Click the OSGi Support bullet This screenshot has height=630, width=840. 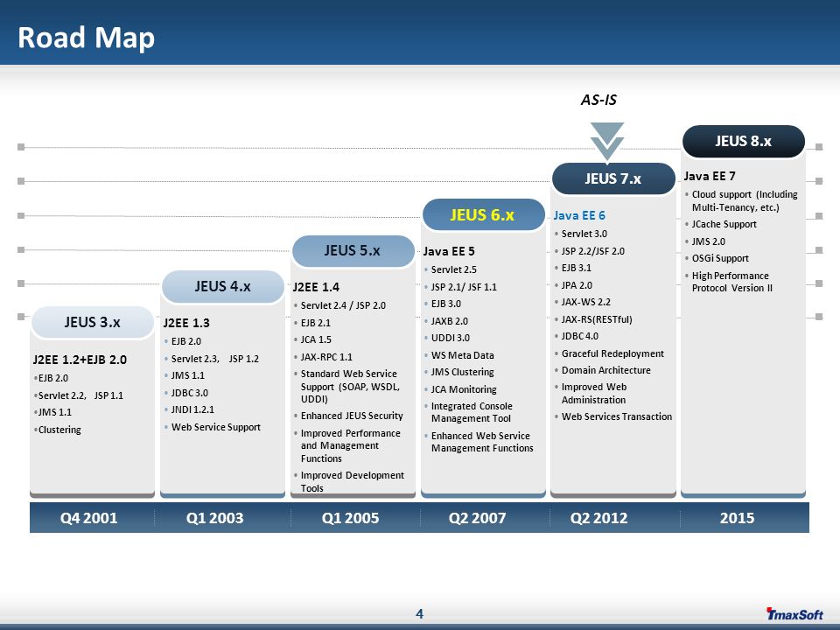(x=717, y=258)
